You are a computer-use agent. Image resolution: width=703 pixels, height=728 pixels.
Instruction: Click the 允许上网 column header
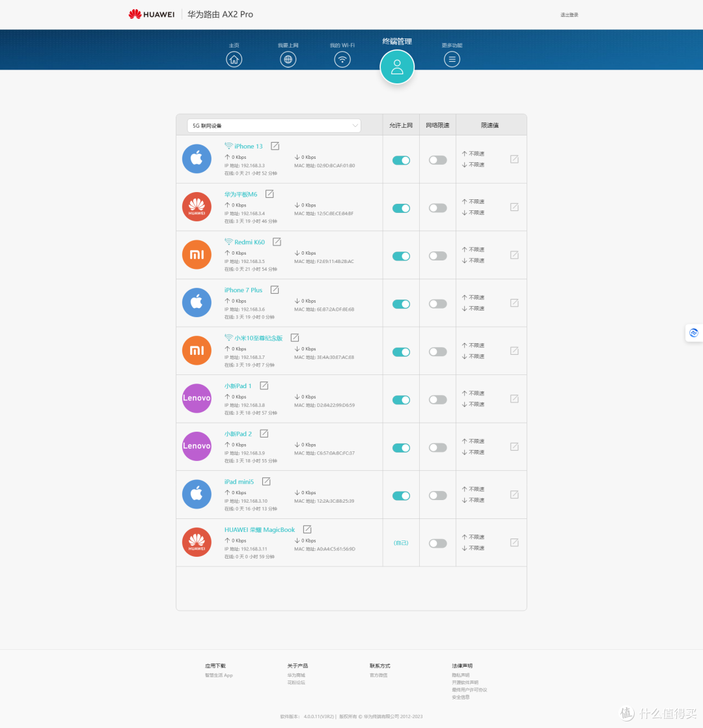tap(401, 126)
